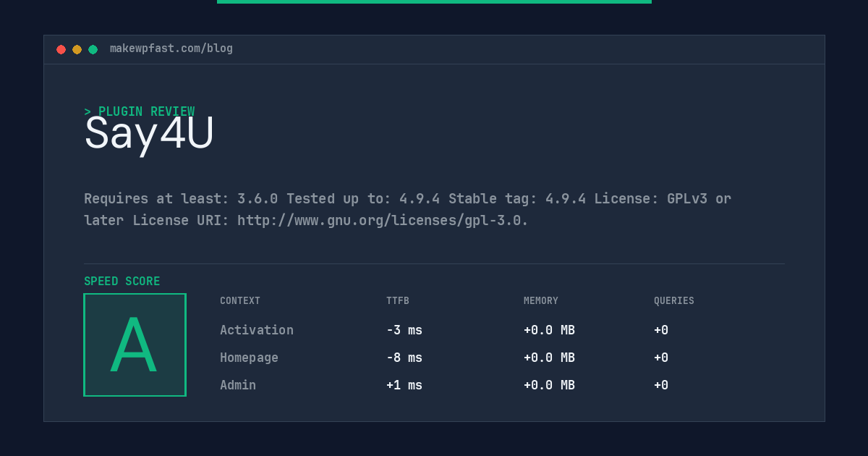Click the yellow window dot
Screen dimensions: 868x456
pos(77,49)
